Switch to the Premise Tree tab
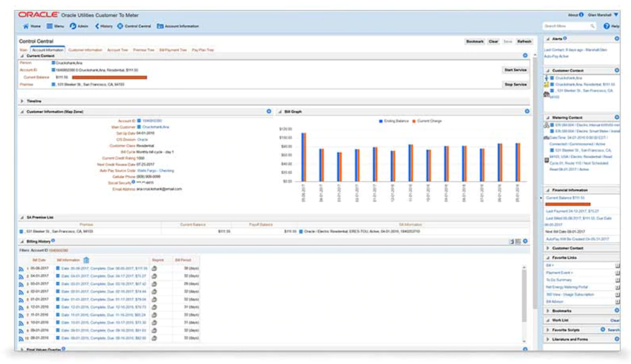Viewport: 631px width, 364px height. [143, 50]
